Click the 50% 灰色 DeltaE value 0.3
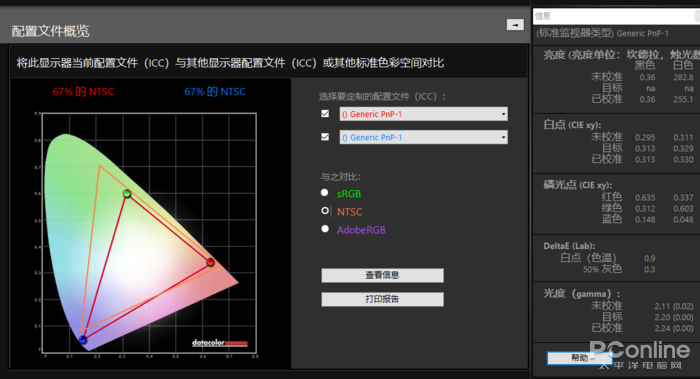 (650, 269)
